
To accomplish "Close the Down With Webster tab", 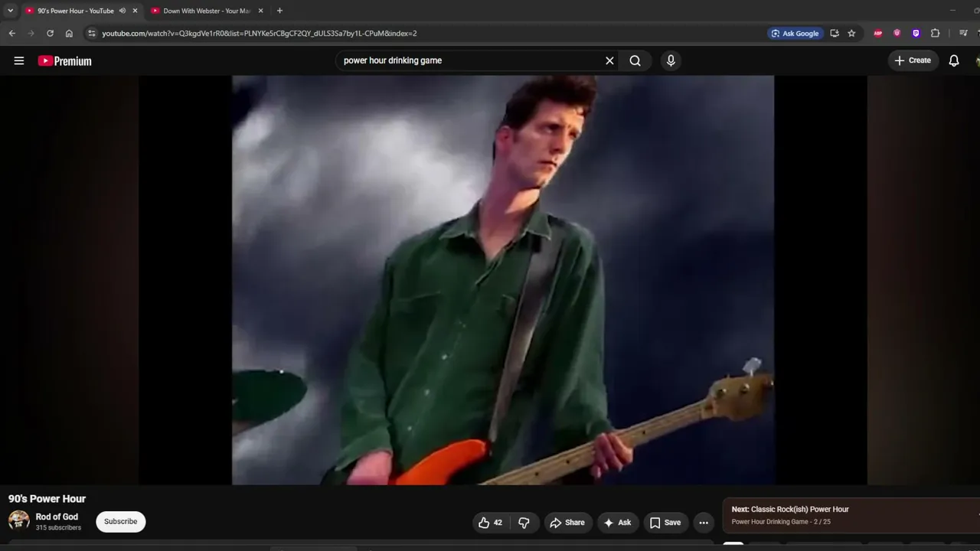I will pos(260,11).
